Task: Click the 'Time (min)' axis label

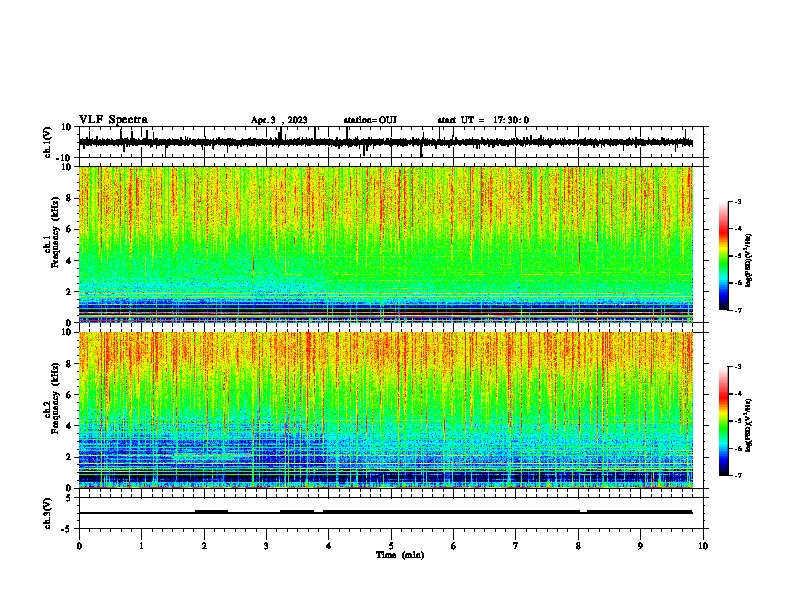Action: [400, 555]
